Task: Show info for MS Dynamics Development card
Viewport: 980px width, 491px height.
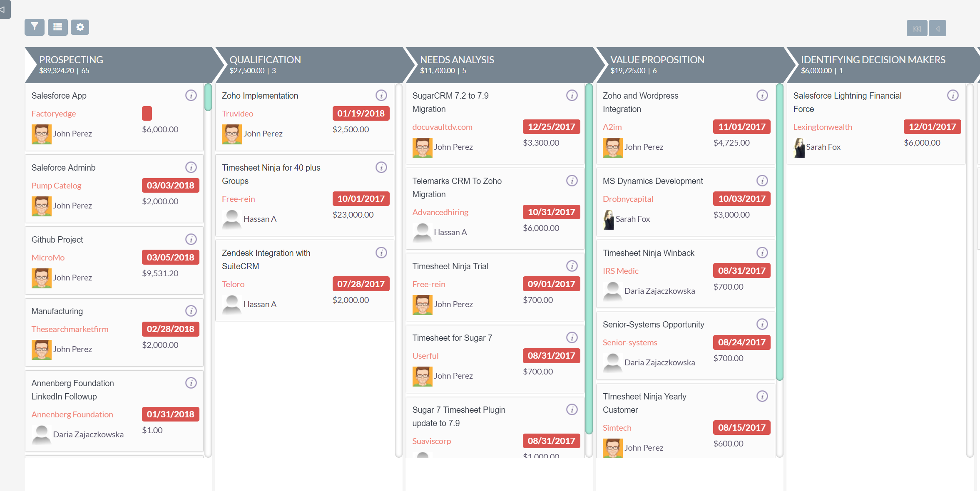Action: (x=762, y=181)
